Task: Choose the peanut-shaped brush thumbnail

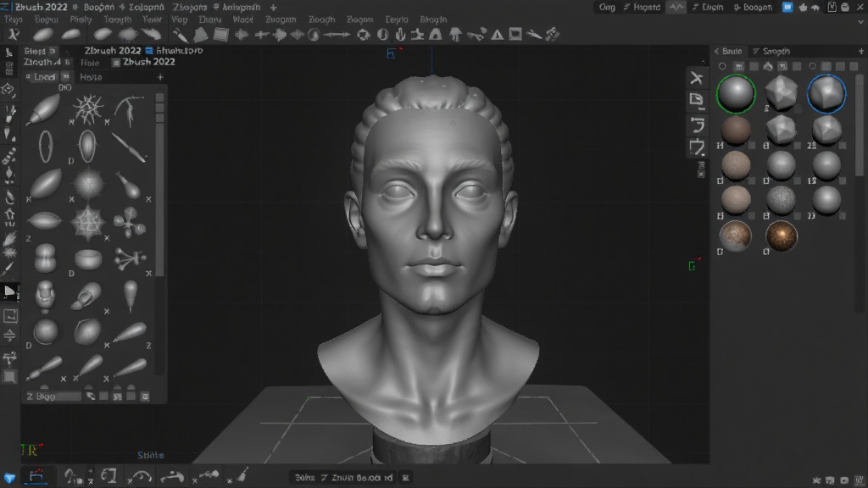Action: pyautogui.click(x=46, y=258)
